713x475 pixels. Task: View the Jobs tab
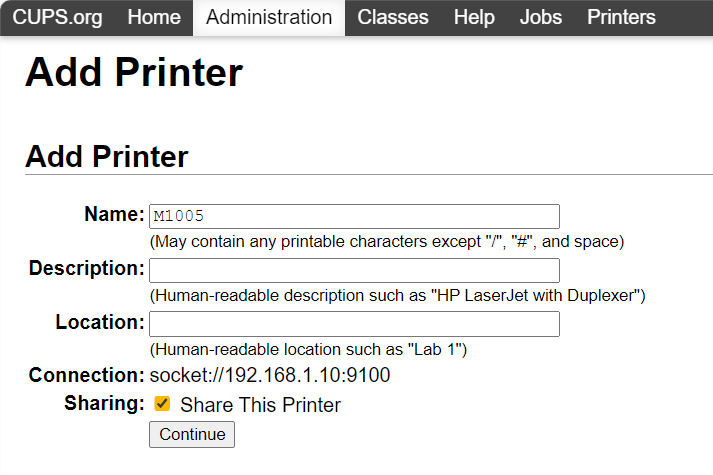pos(541,17)
